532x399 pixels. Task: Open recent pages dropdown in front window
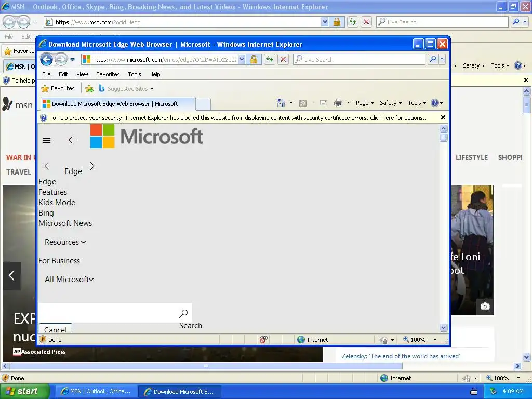tap(73, 60)
